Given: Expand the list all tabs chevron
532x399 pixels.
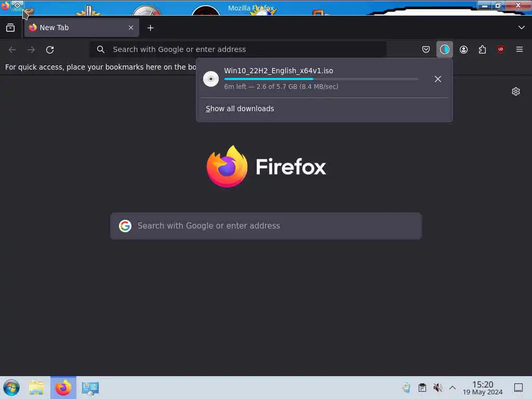Looking at the screenshot, I should point(522,28).
